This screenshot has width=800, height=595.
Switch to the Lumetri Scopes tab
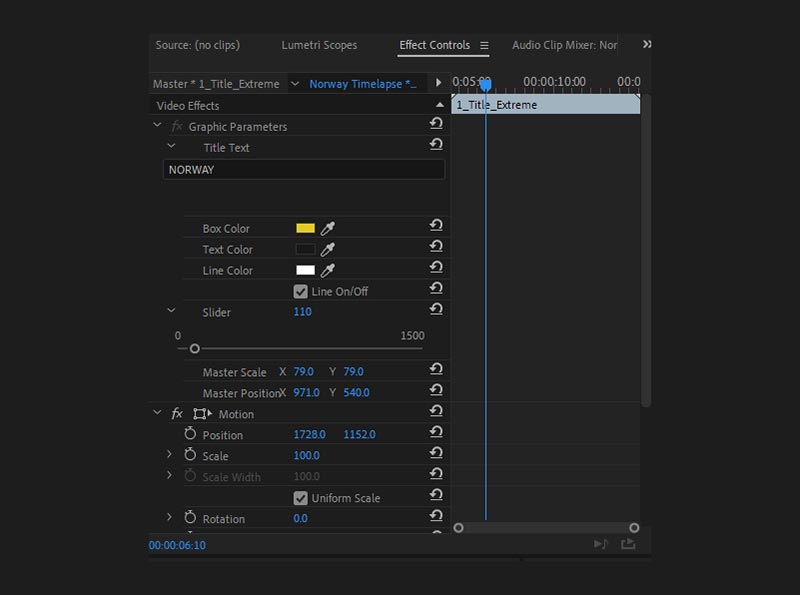319,45
